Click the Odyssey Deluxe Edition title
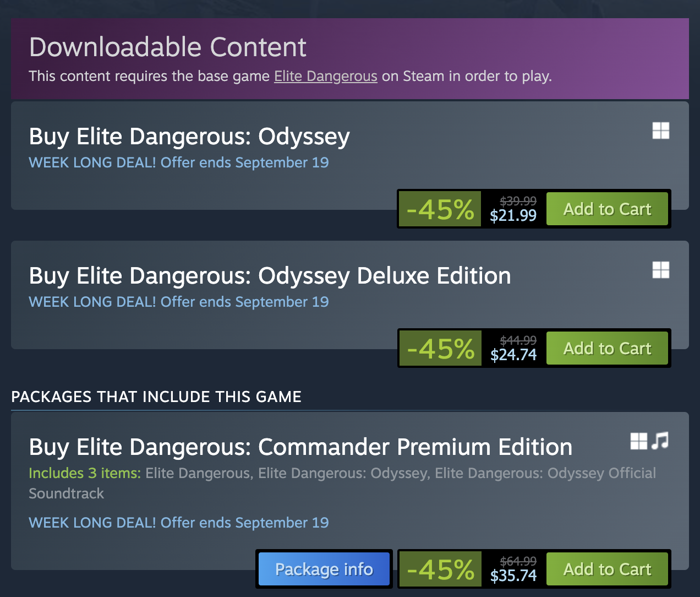 point(270,276)
